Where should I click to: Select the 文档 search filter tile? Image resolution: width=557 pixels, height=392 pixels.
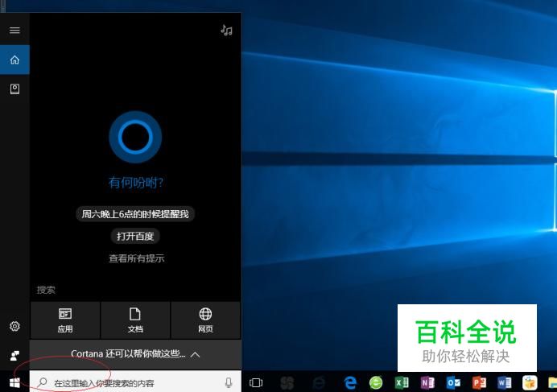click(x=135, y=320)
